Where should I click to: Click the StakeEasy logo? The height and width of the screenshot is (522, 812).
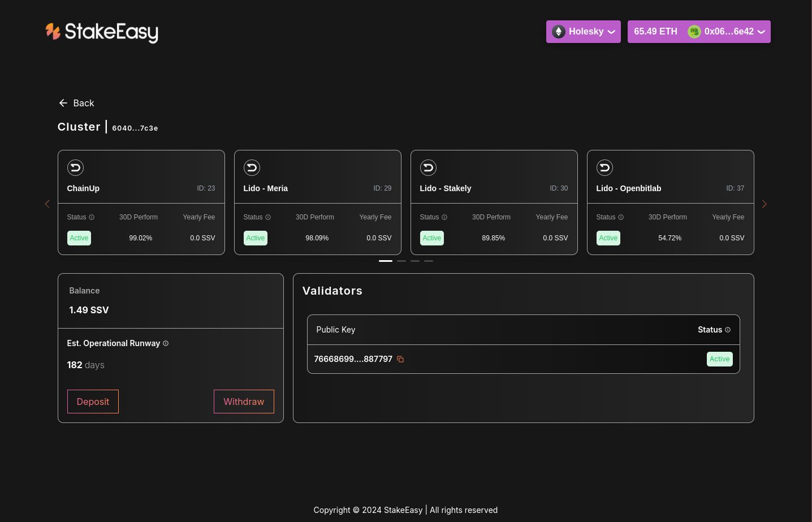[102, 32]
